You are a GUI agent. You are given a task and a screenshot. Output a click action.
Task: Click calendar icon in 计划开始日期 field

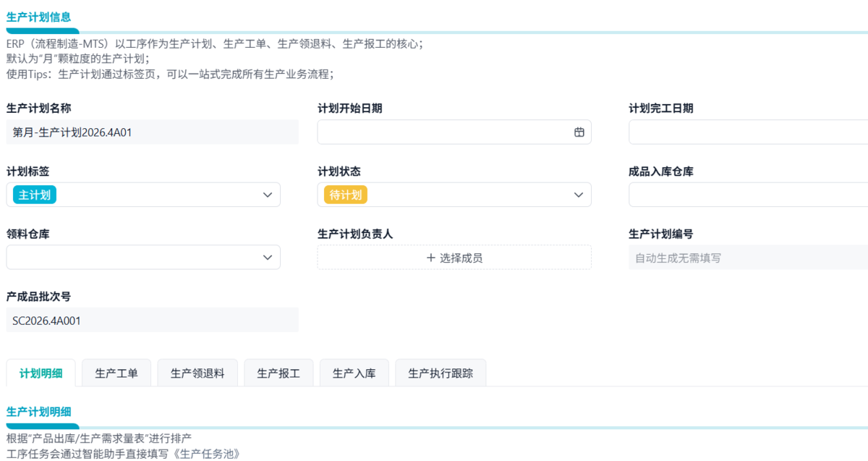(579, 132)
